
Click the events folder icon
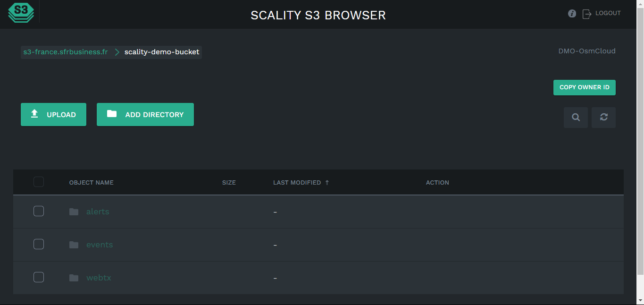click(74, 245)
